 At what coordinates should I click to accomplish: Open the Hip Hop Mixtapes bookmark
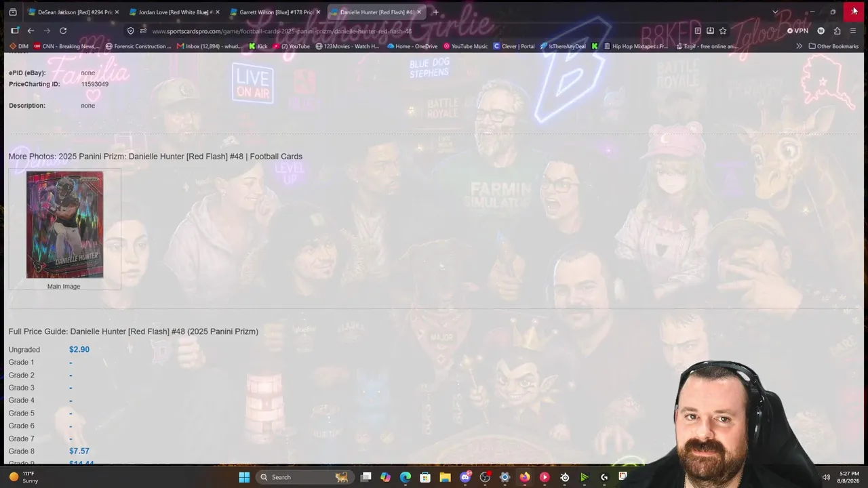[x=635, y=46]
